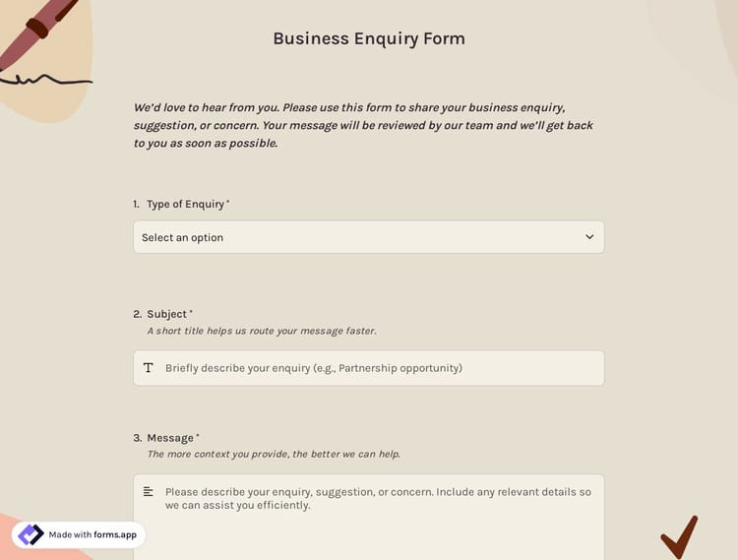Click the "A short title helps" hint text
The width and height of the screenshot is (738, 560).
click(x=261, y=331)
